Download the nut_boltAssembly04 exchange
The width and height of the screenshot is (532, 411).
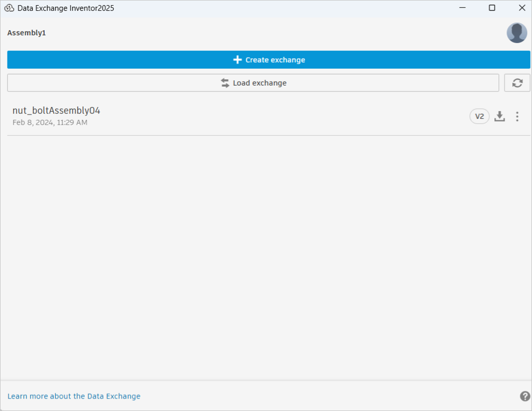[500, 117]
